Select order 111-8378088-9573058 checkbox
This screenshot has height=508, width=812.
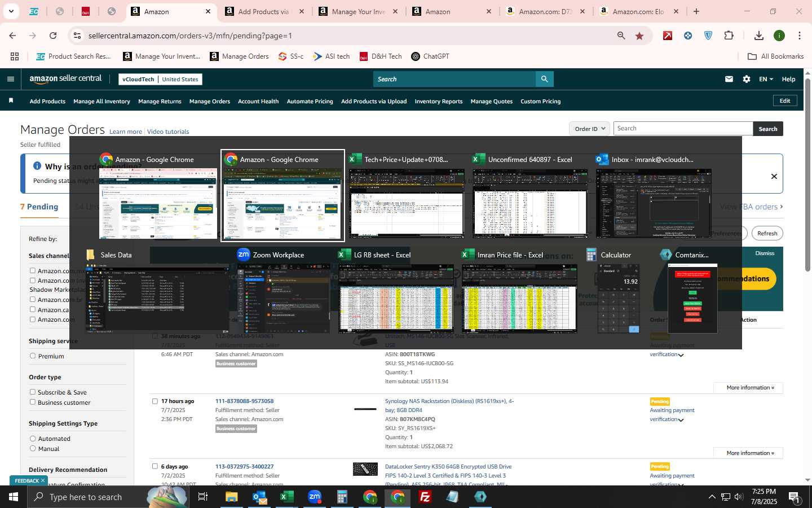pos(155,401)
